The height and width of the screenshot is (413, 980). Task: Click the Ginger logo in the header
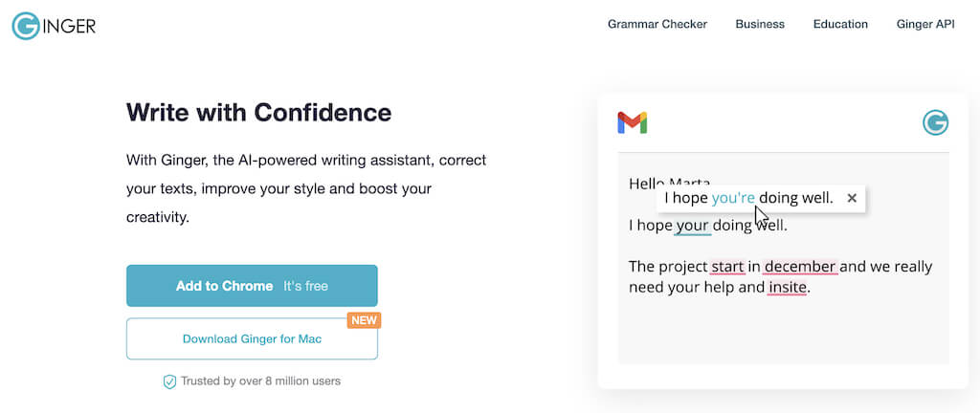tap(54, 26)
